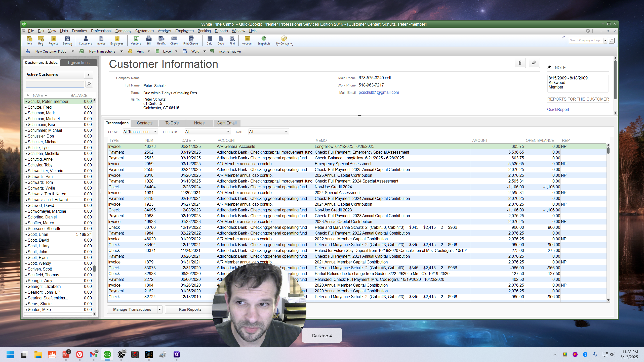644x362 pixels.
Task: Switch to the Notes tab
Action: click(199, 123)
